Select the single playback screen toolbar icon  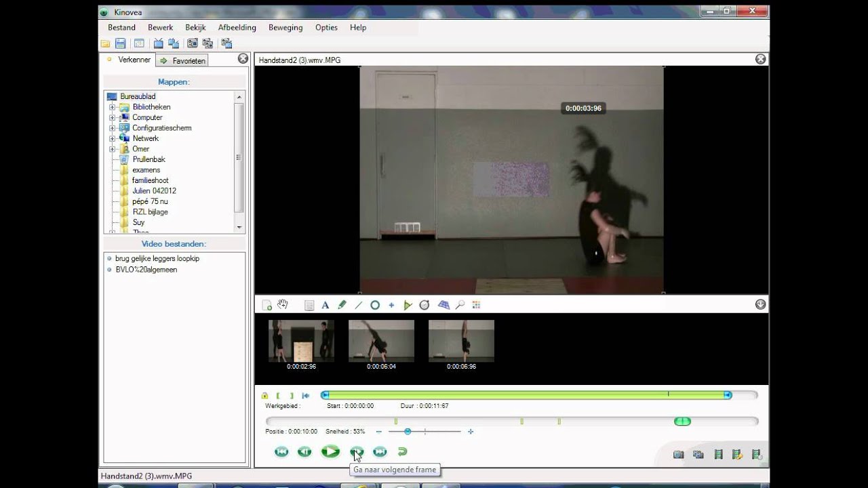(158, 43)
